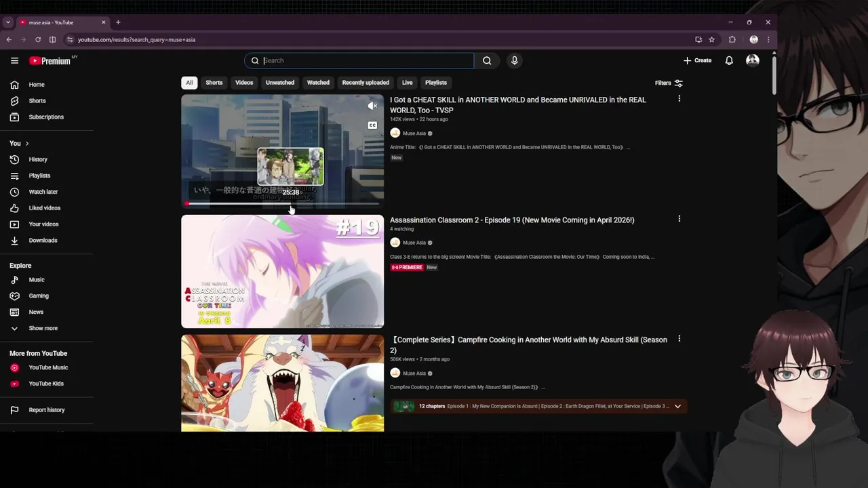
Task: Expand the You section
Action: [19, 144]
